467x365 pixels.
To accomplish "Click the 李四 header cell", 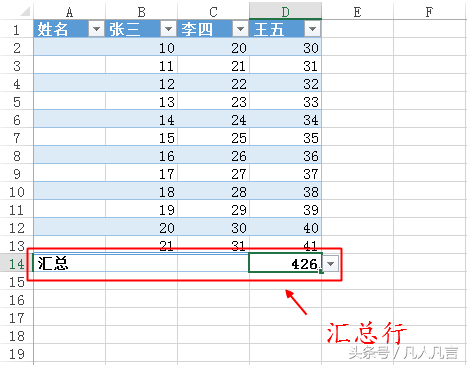I will (213, 29).
